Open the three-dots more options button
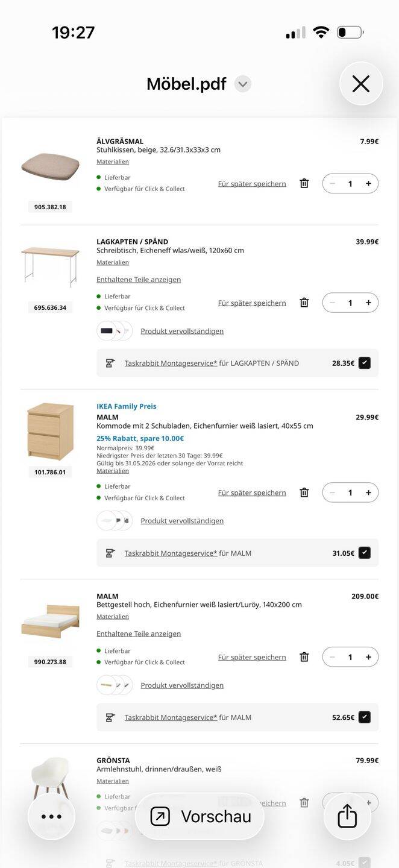 click(x=51, y=816)
